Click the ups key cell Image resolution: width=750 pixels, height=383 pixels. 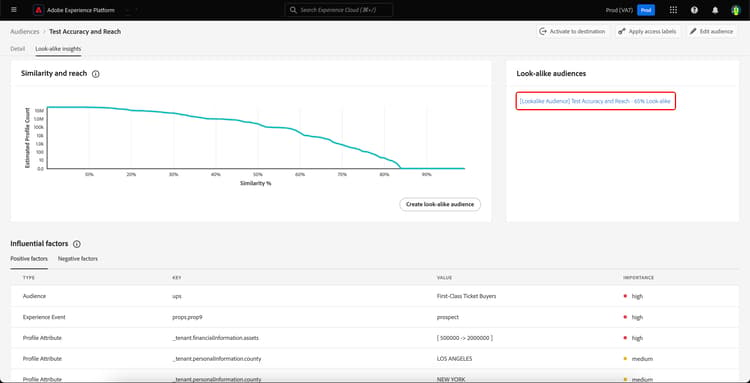176,296
